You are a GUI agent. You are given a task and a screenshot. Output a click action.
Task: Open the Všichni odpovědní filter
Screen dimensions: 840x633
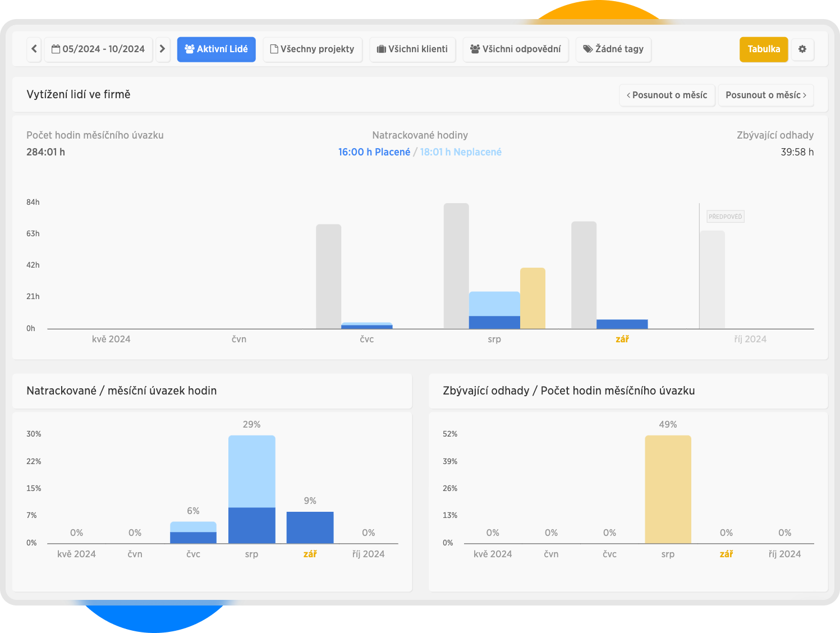tap(516, 49)
